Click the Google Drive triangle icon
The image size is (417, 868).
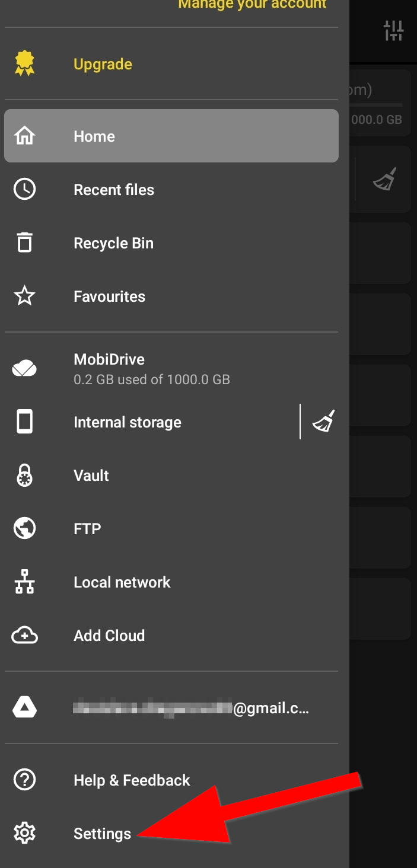[24, 707]
